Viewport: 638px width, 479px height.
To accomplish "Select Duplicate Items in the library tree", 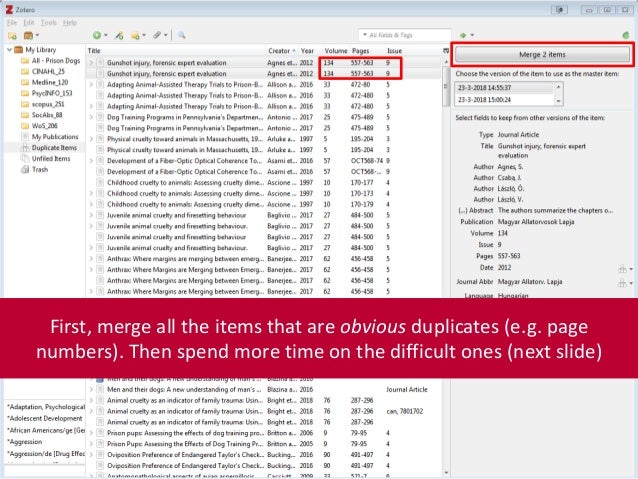I will click(x=54, y=148).
